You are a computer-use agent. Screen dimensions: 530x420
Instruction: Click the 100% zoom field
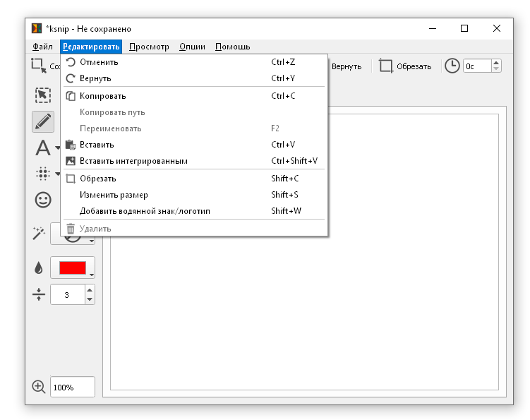pyautogui.click(x=73, y=387)
